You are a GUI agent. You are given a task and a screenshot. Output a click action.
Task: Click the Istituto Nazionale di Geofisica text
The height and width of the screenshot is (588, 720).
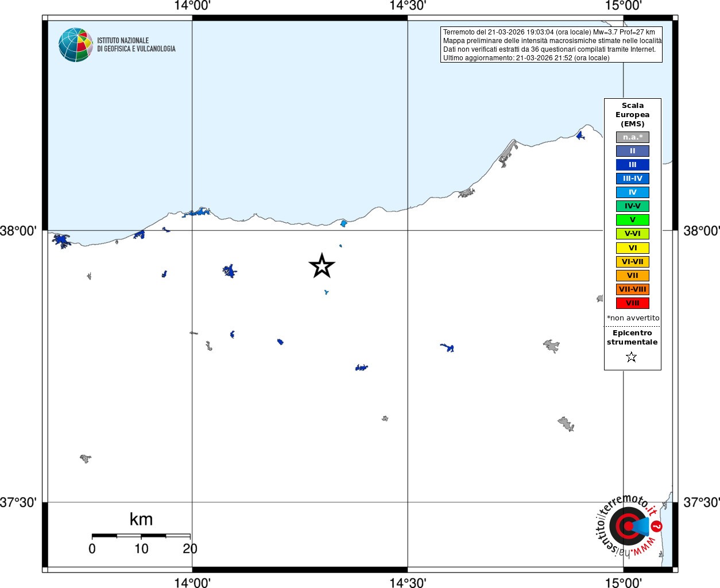[136, 45]
